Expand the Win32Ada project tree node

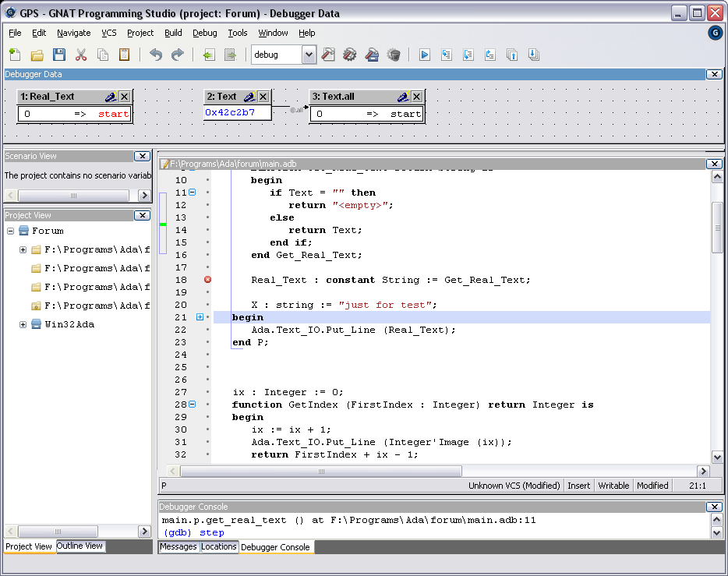(x=23, y=324)
